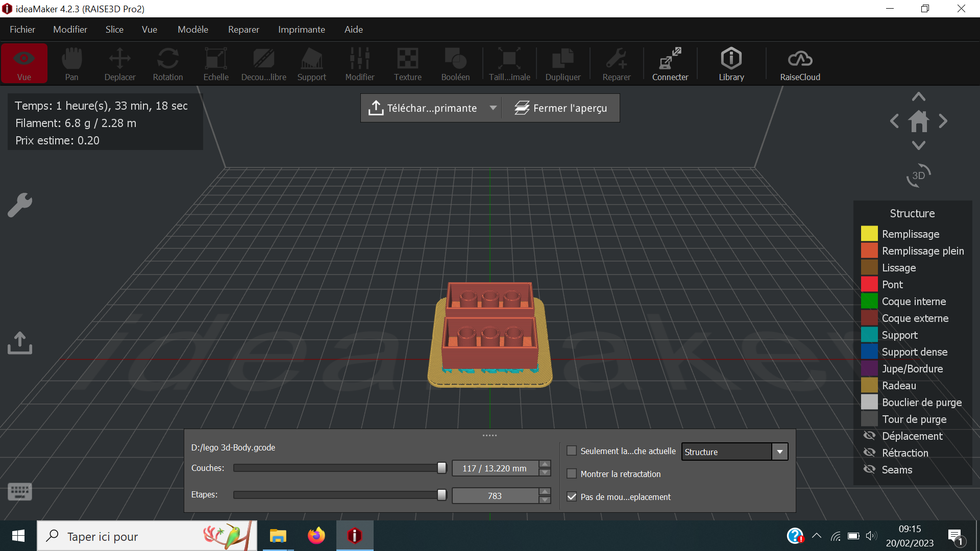Open the Decoupe libre cut tool
The image size is (980, 551).
(x=264, y=64)
